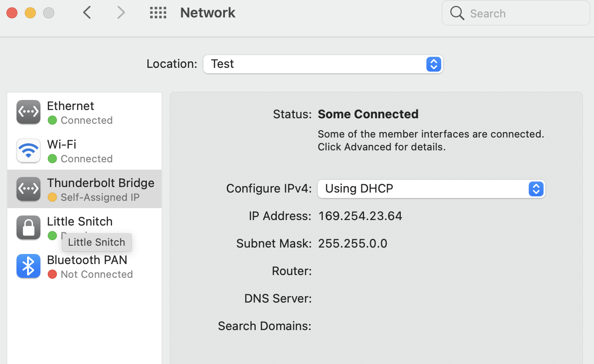This screenshot has height=364, width=594.
Task: Click the Wi-Fi service icon
Action: pos(28,151)
